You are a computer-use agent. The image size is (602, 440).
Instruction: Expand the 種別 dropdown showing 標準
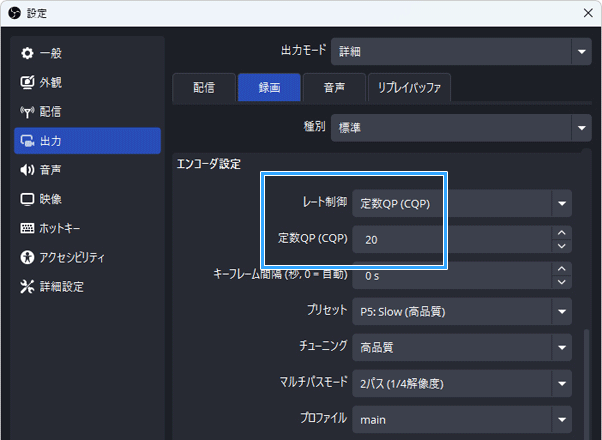(x=461, y=127)
